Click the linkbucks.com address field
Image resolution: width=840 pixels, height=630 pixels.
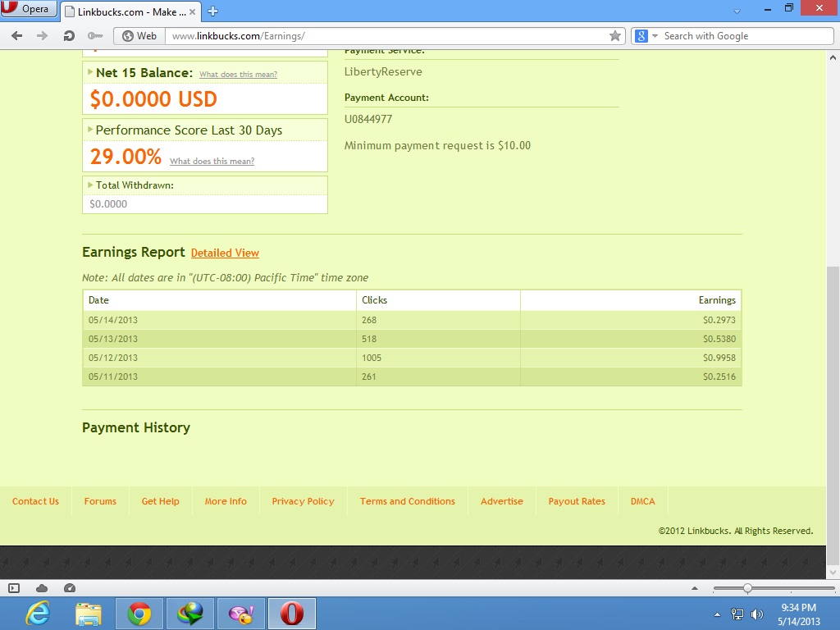(x=386, y=36)
